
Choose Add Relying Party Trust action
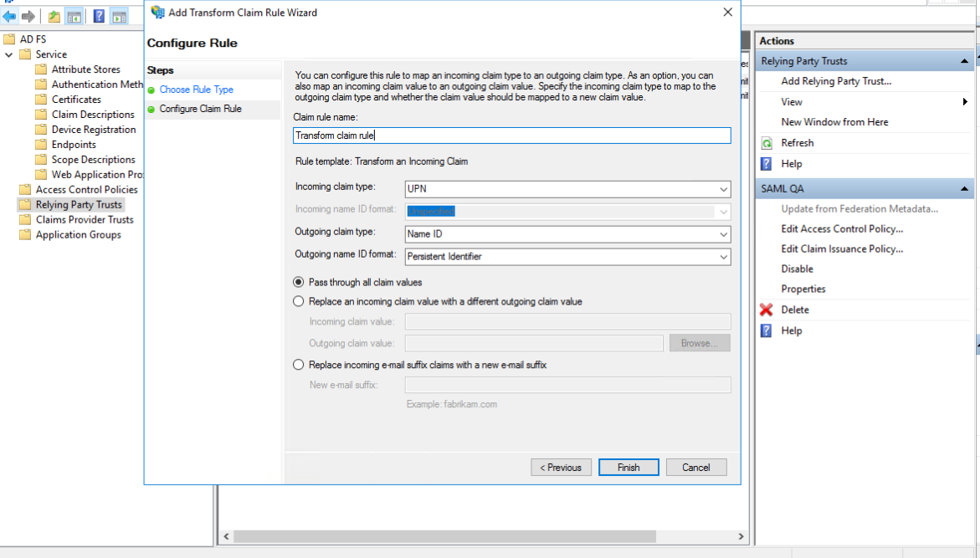click(835, 81)
